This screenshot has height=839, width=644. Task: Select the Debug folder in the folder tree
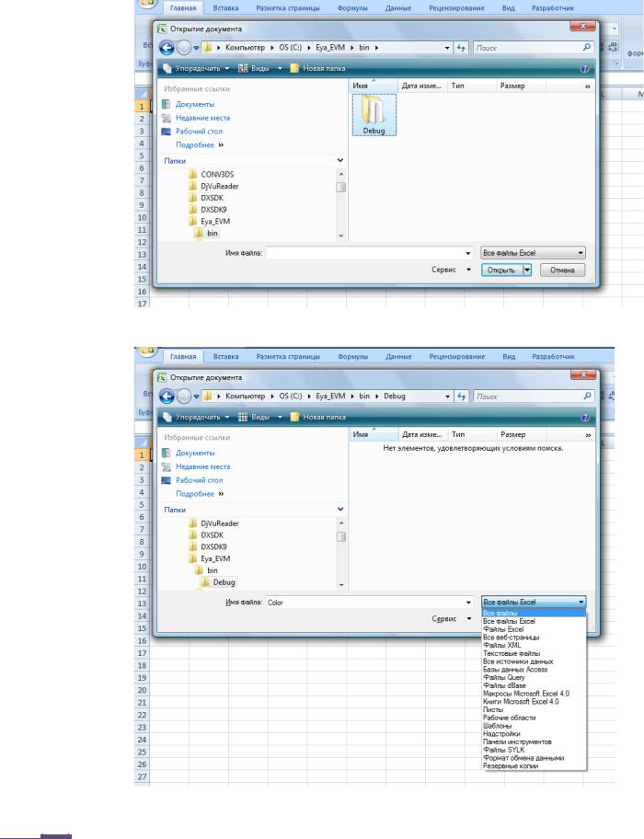(x=224, y=582)
